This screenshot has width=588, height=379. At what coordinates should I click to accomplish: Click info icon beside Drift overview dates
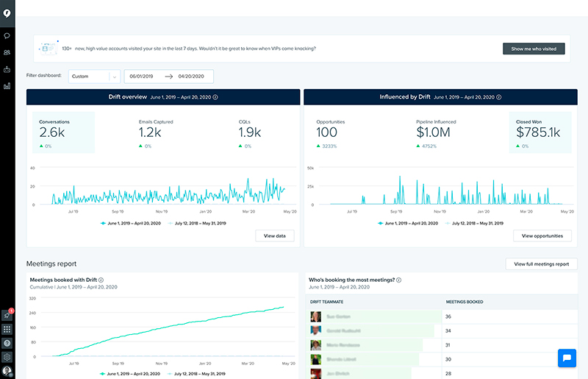point(215,97)
